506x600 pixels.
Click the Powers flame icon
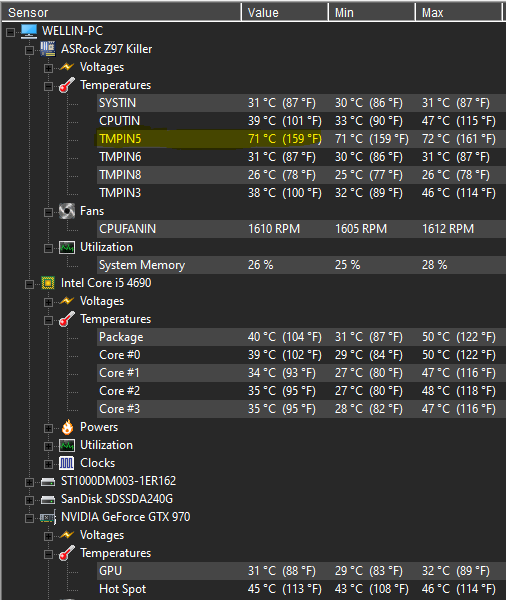(x=67, y=427)
